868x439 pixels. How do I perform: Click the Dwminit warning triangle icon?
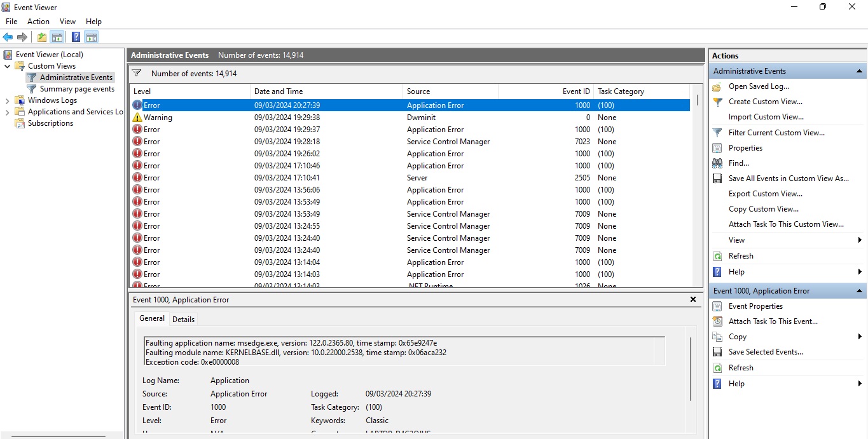137,118
